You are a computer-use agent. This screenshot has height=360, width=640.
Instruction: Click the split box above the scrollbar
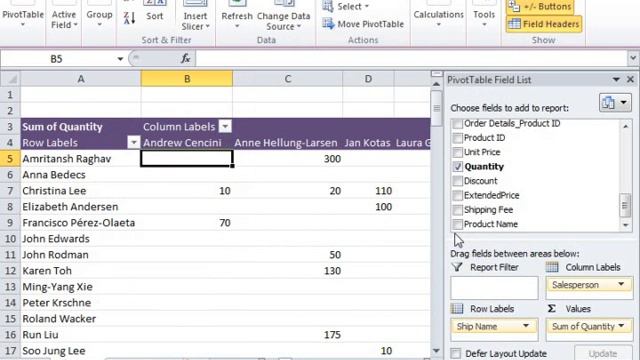pyautogui.click(x=436, y=74)
